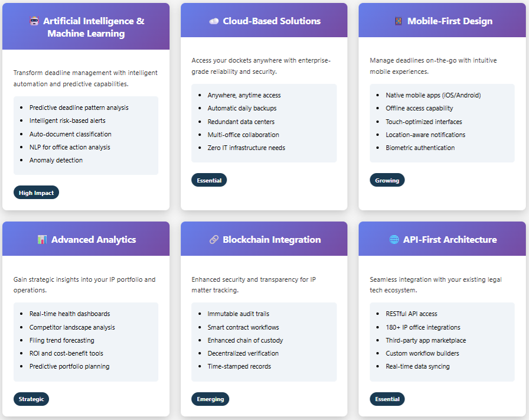Click the Essential badge under Cloud-Based Solutions
The height and width of the screenshot is (420, 529).
pos(209,180)
